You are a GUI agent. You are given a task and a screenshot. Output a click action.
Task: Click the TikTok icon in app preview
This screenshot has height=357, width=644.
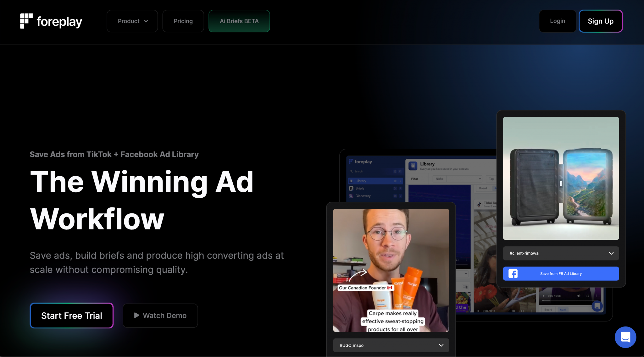pos(479,204)
